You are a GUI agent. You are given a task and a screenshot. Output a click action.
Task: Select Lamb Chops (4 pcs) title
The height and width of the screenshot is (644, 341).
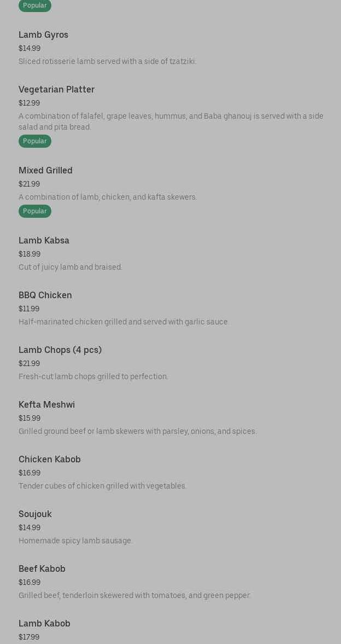pos(60,350)
